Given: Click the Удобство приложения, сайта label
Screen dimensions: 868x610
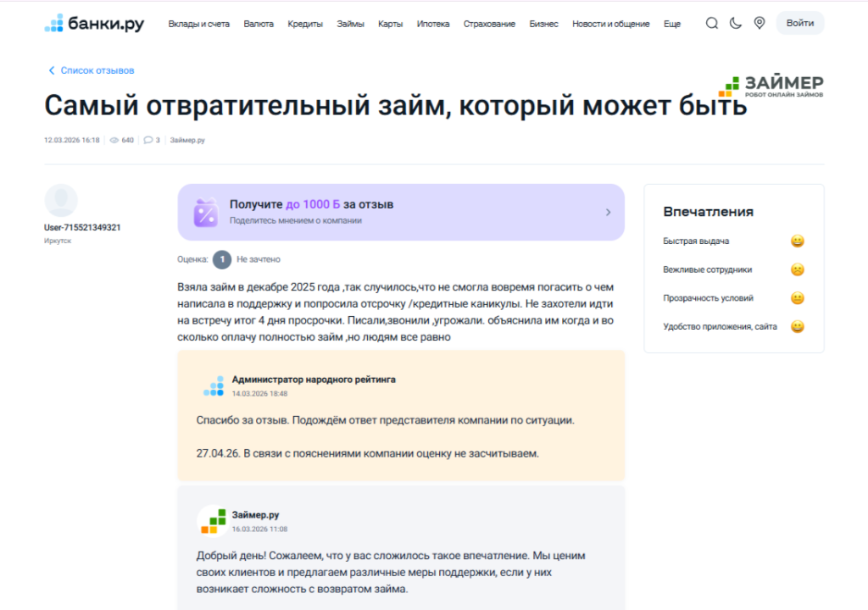Looking at the screenshot, I should (x=721, y=326).
